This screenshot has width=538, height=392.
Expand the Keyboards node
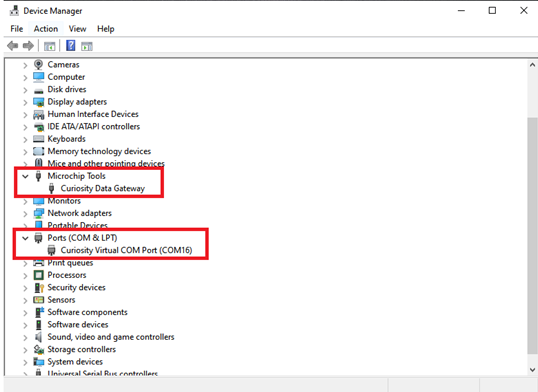(25, 139)
